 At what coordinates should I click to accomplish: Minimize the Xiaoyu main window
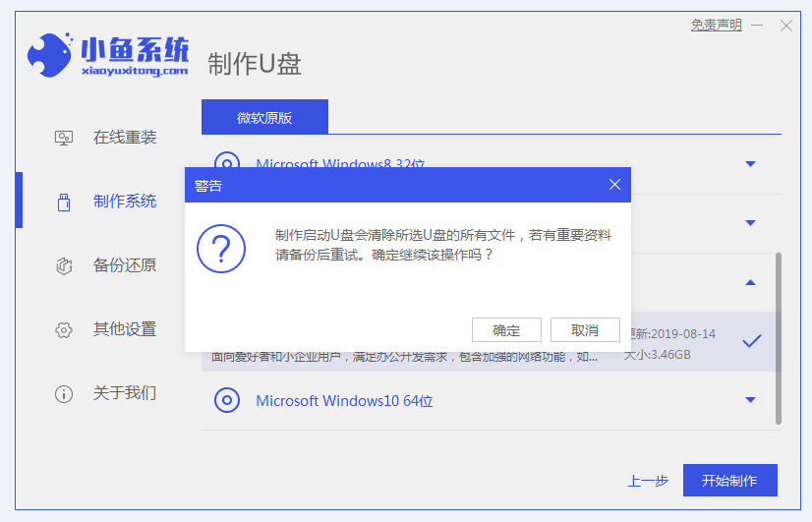757,25
